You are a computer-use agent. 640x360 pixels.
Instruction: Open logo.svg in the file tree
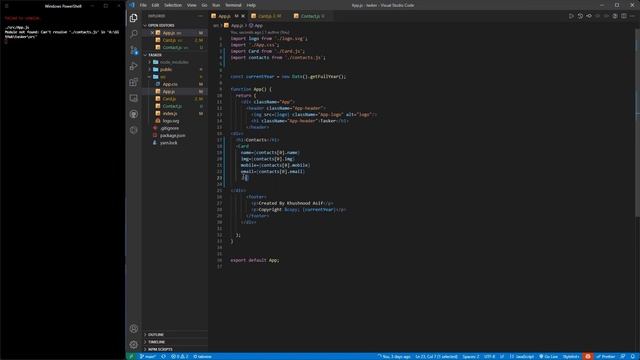176,121
